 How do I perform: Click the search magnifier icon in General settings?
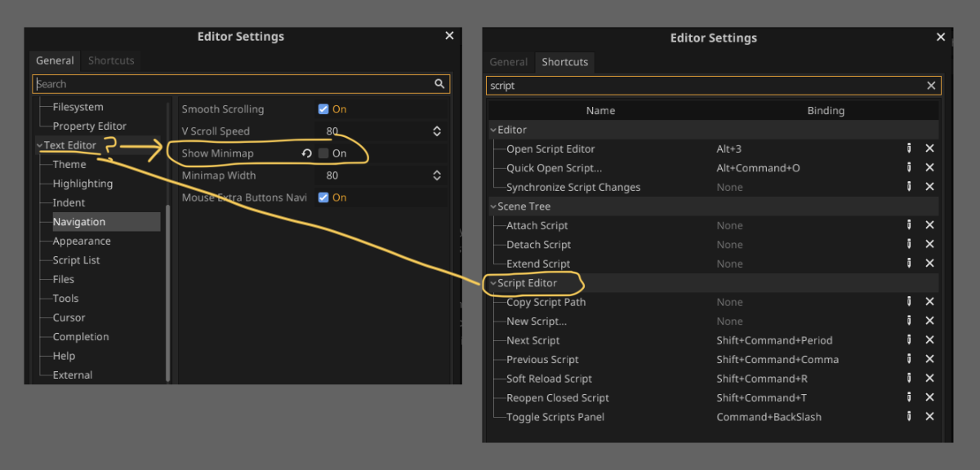439,83
